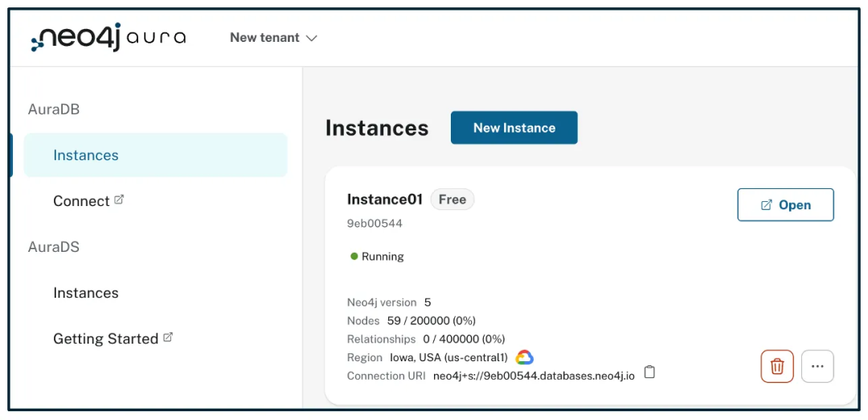Screen dimensions: 868x420
Task: Click the Free tier badge
Action: pyautogui.click(x=452, y=200)
